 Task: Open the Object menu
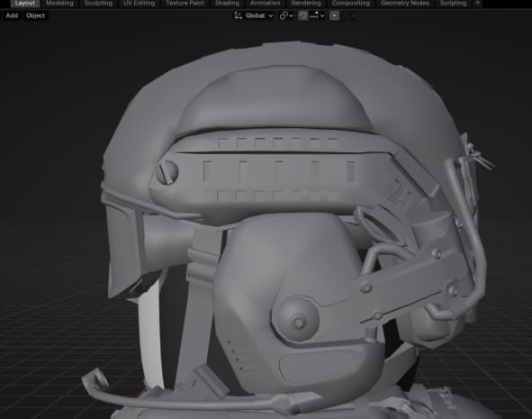pos(35,15)
